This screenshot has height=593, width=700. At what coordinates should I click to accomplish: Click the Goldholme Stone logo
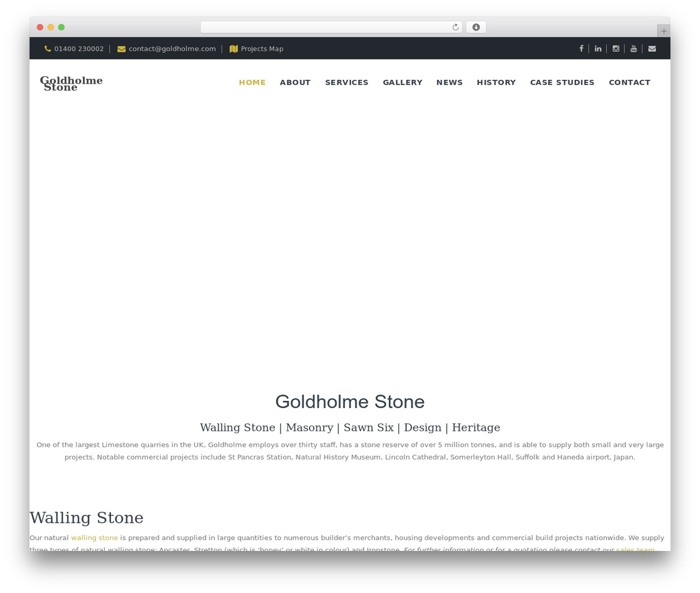click(x=71, y=84)
